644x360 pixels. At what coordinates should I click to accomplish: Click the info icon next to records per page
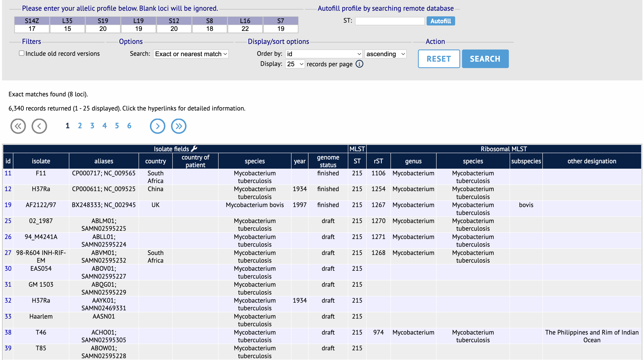(x=360, y=64)
